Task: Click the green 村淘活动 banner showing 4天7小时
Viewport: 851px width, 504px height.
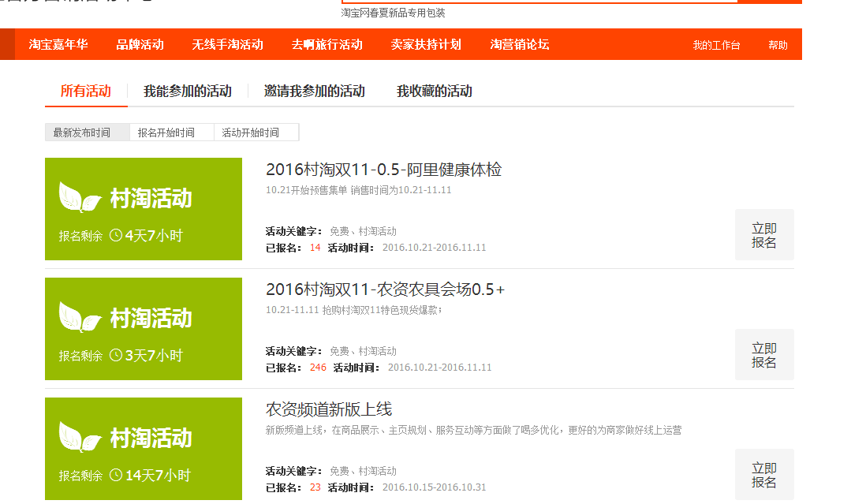Action: pyautogui.click(x=144, y=209)
